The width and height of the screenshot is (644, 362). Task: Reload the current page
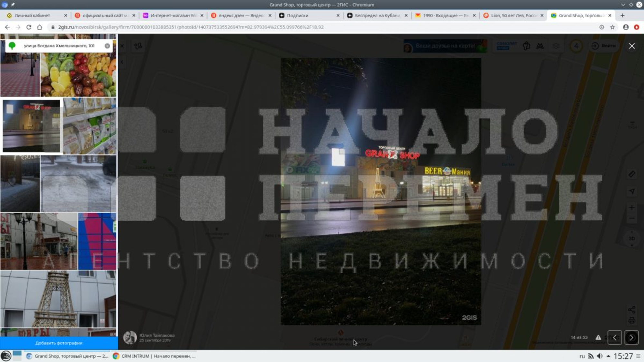point(29,27)
